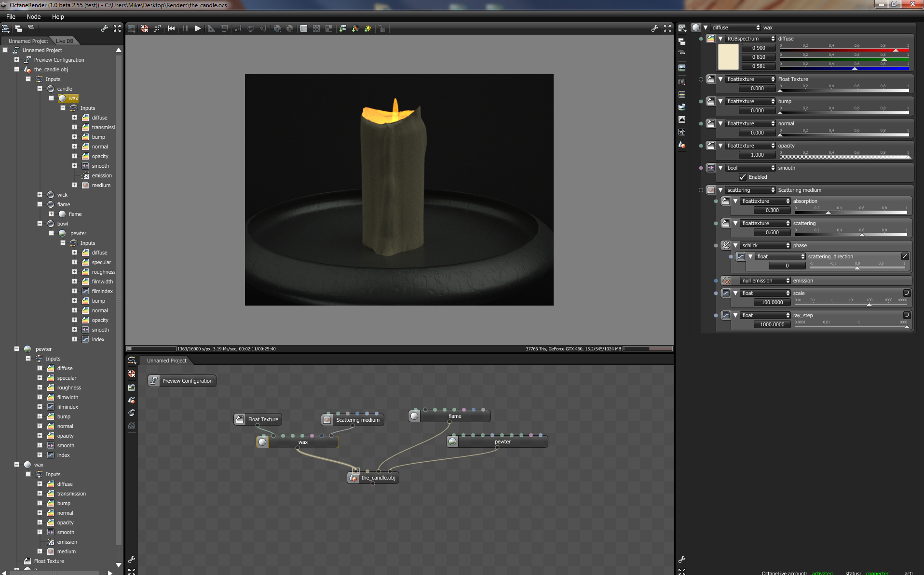Viewport: 924px width, 575px height.
Task: Click the clay checkerboard mode icon
Action: pyautogui.click(x=316, y=28)
